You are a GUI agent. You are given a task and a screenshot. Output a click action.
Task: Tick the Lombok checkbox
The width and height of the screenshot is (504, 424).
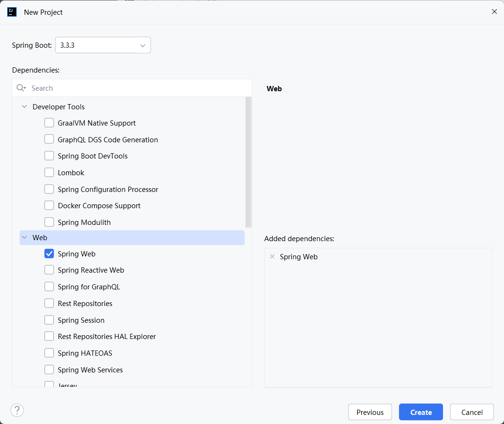pyautogui.click(x=49, y=172)
